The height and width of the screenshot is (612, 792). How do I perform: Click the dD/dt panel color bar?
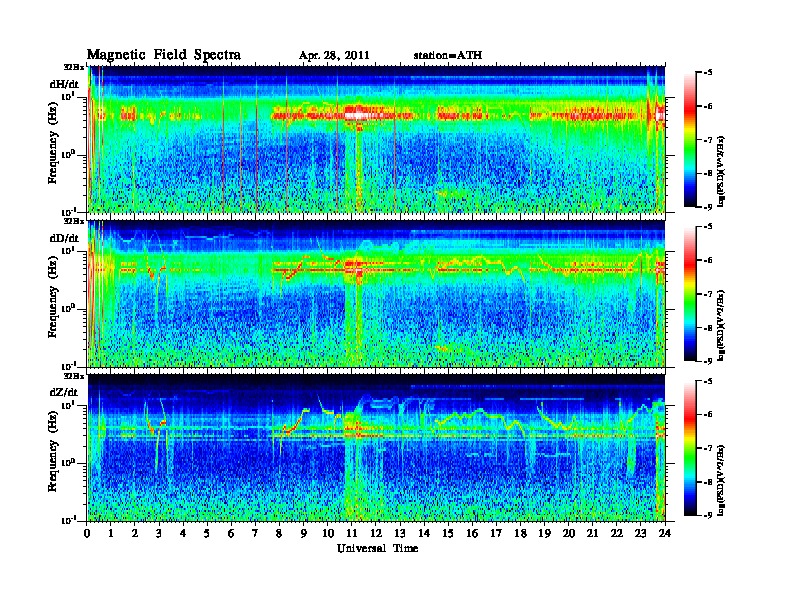click(x=690, y=293)
